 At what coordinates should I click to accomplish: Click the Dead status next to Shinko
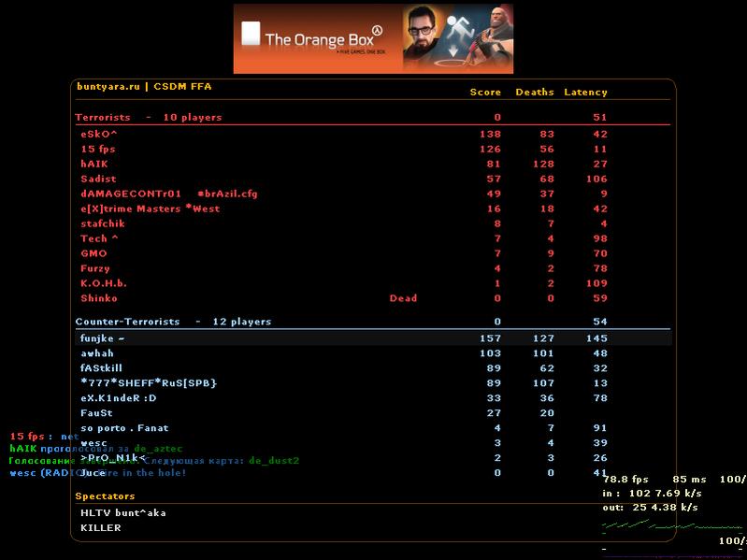403,299
